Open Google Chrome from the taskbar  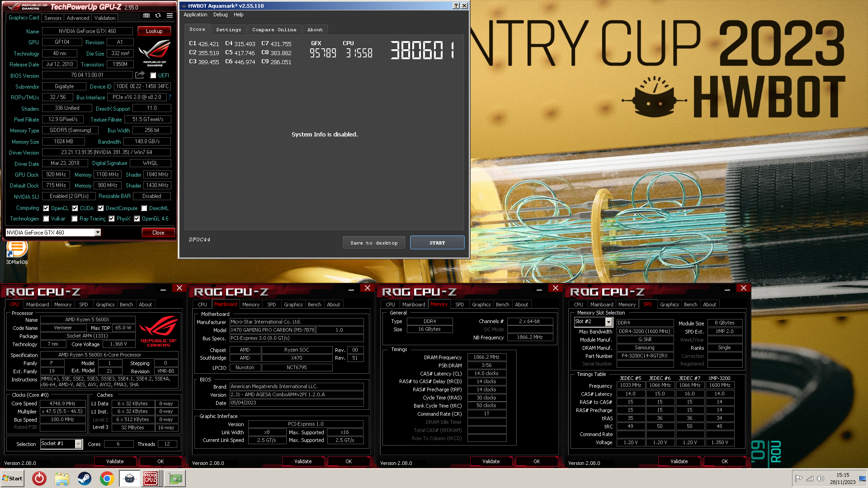pyautogui.click(x=107, y=479)
